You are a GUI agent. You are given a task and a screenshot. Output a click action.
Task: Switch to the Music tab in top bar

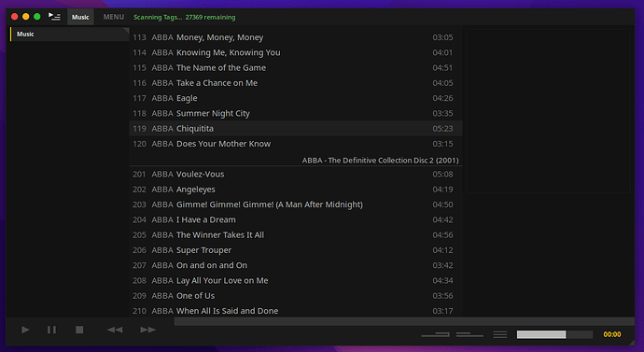click(x=80, y=17)
